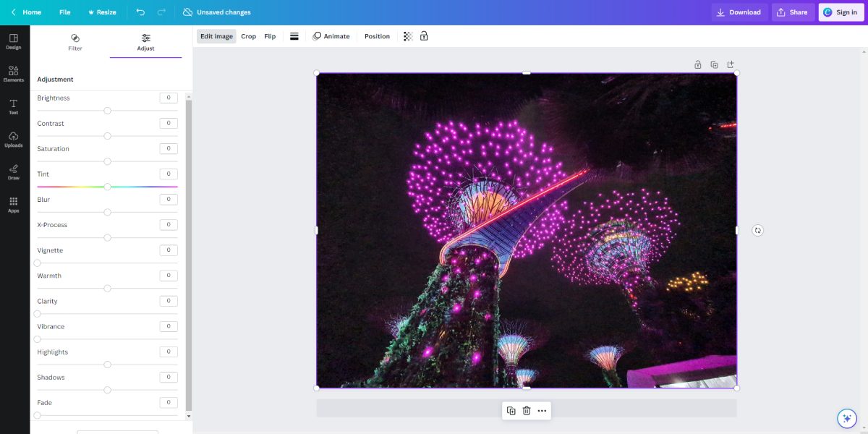Lock the page using the padlock above canvas
Viewport: 868px width, 434px height.
point(697,64)
